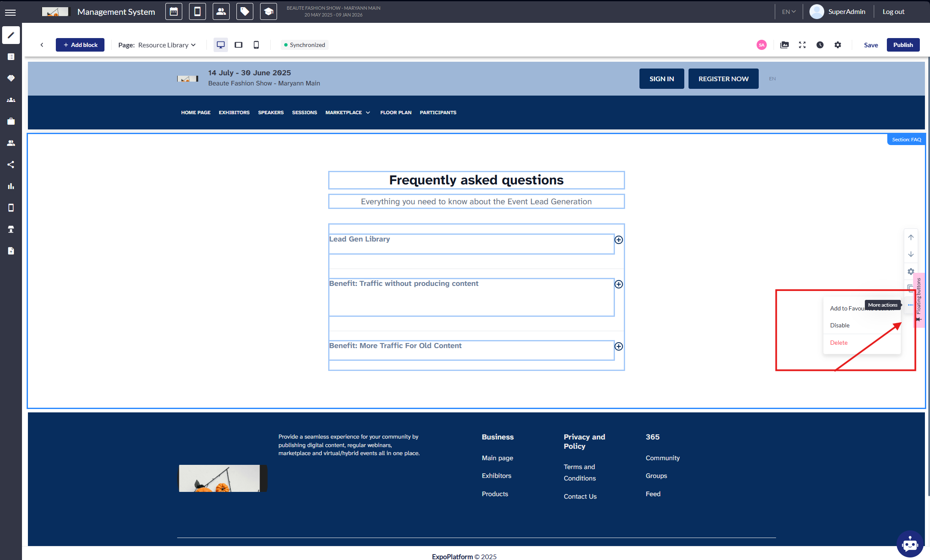Toggle the Floating buttons pin tab
Image resolution: width=930 pixels, height=560 pixels.
[919, 300]
